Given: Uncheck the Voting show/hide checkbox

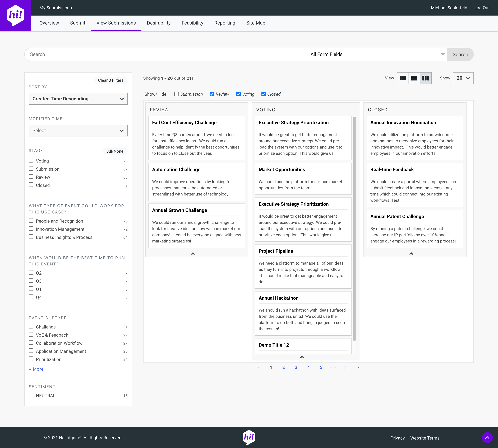Looking at the screenshot, I should [238, 94].
